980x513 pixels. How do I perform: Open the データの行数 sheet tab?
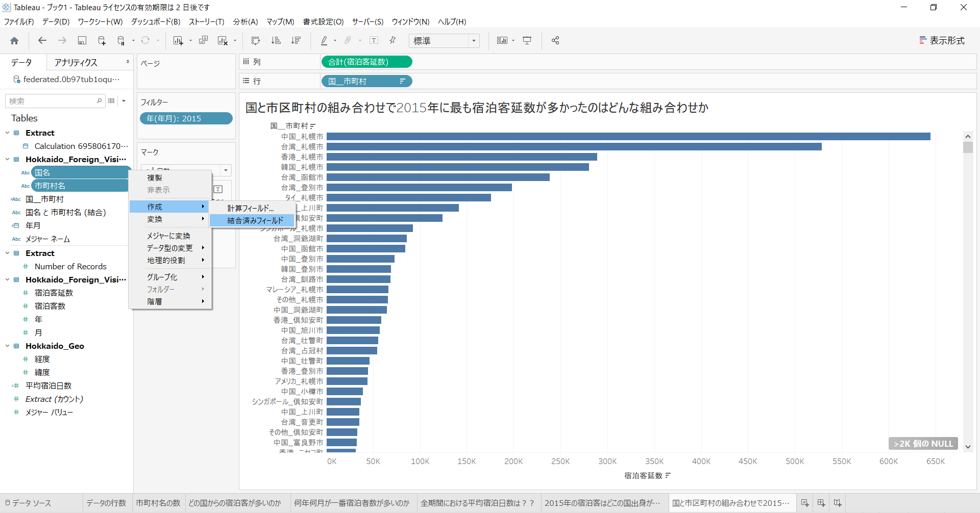tap(106, 503)
